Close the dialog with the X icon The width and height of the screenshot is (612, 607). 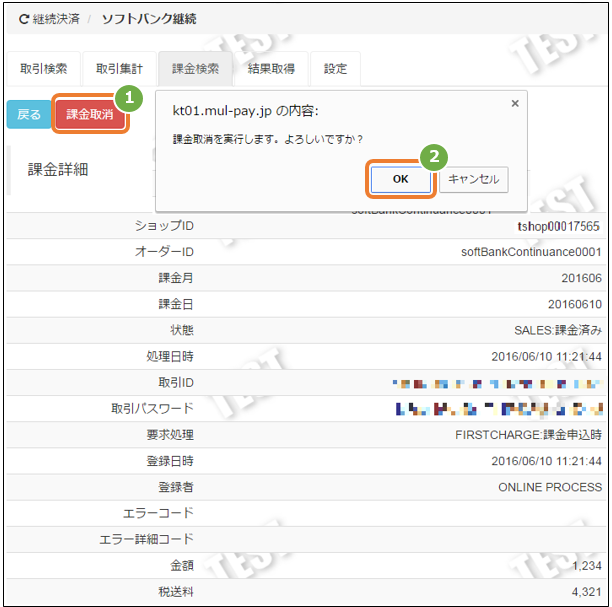[515, 103]
